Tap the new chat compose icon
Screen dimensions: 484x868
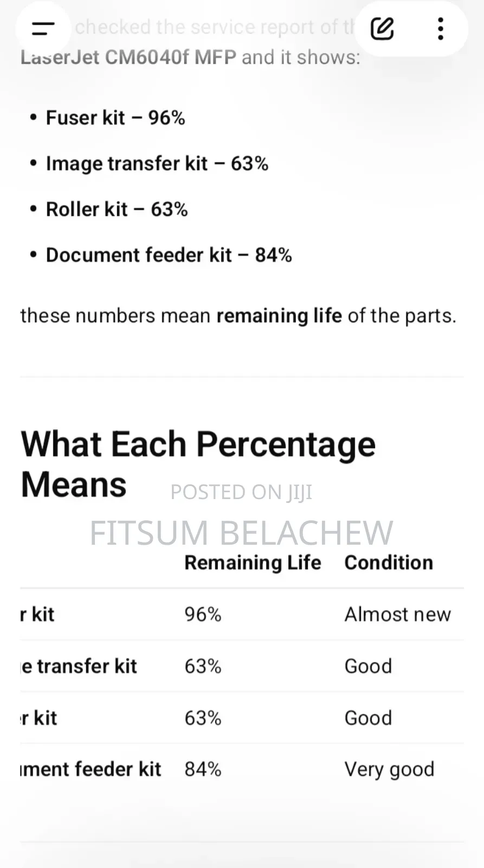[382, 29]
